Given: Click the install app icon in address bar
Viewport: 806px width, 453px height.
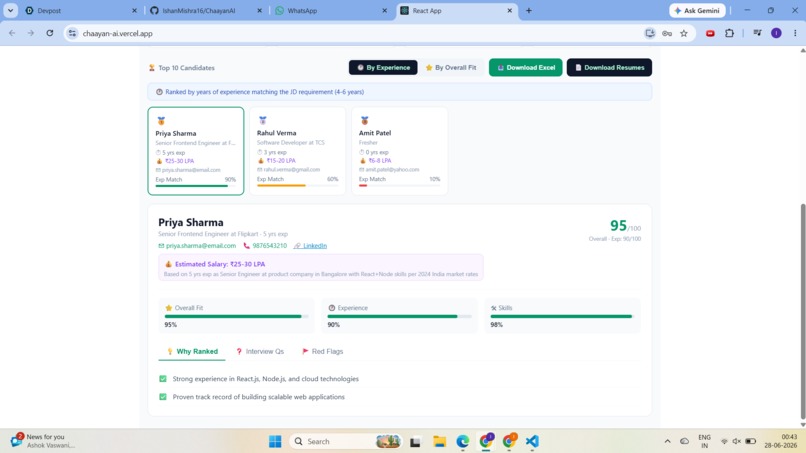Looking at the screenshot, I should [650, 33].
